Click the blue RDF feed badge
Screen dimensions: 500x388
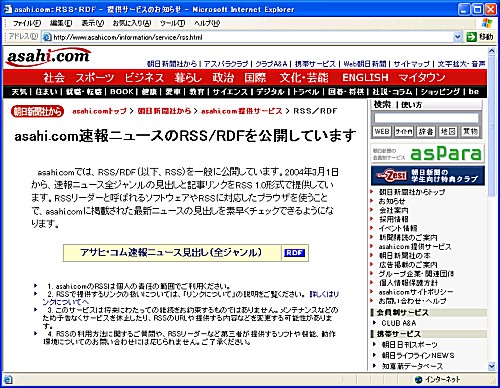tap(294, 253)
